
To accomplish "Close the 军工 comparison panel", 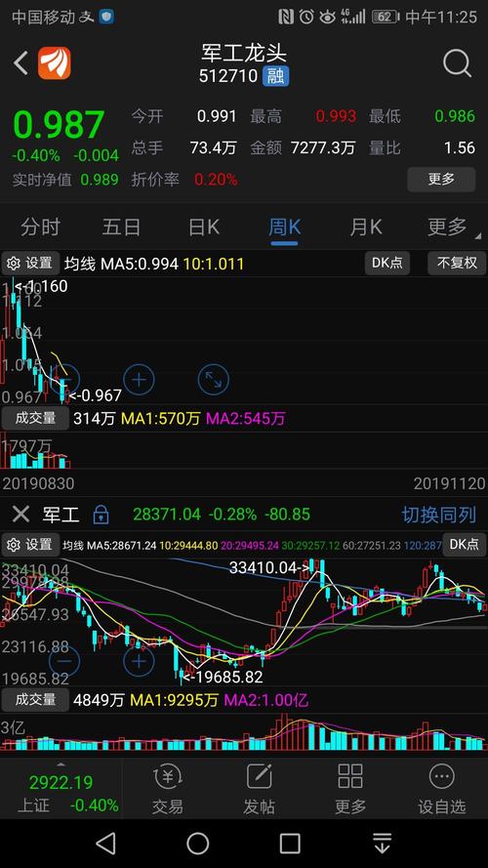I will tap(21, 515).
